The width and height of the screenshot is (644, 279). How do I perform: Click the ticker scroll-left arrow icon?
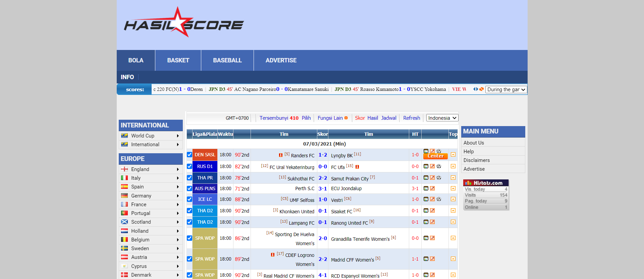(474, 89)
